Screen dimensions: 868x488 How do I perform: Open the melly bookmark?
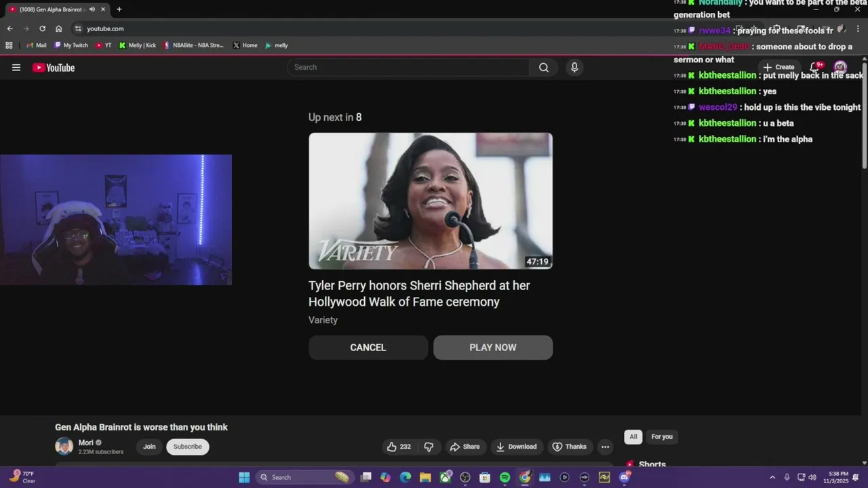click(x=277, y=45)
